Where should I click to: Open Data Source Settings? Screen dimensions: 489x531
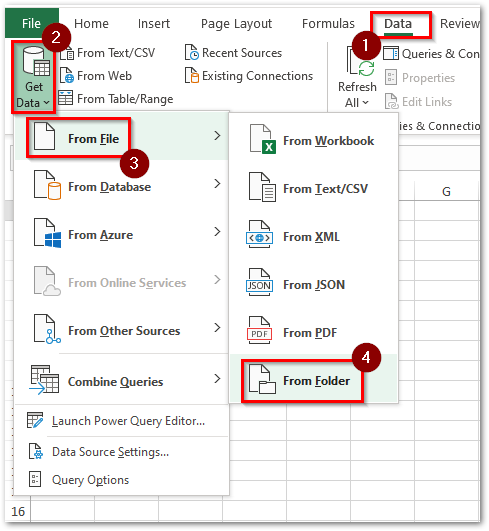point(110,452)
